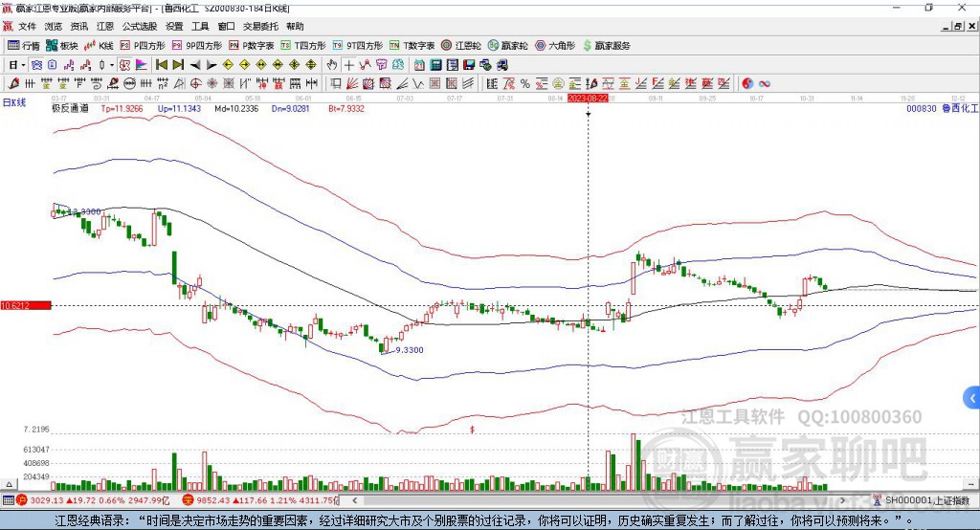Screen dimensions: 980x530
Task: Click the truck icon in the toolbar
Action: coord(501,65)
